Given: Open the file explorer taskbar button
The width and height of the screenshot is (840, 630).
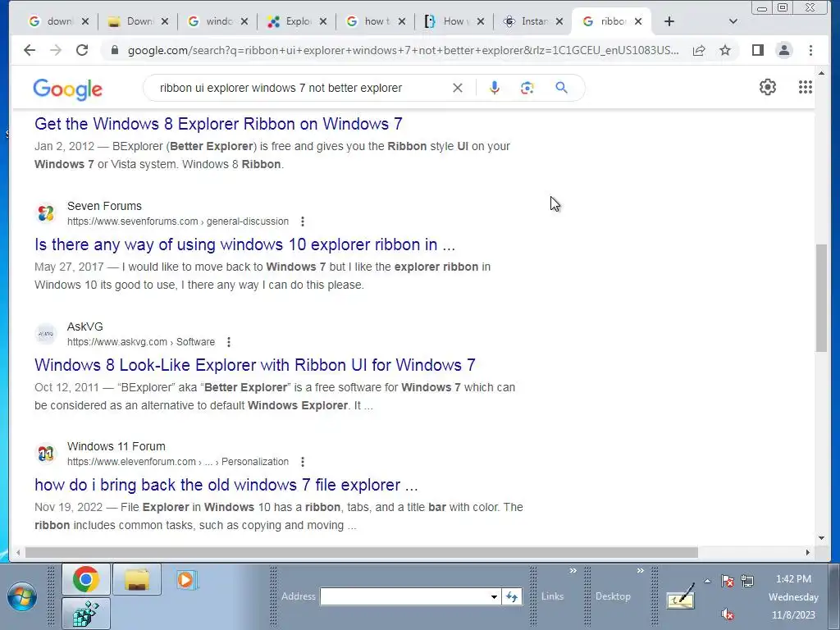Looking at the screenshot, I should coord(137,579).
